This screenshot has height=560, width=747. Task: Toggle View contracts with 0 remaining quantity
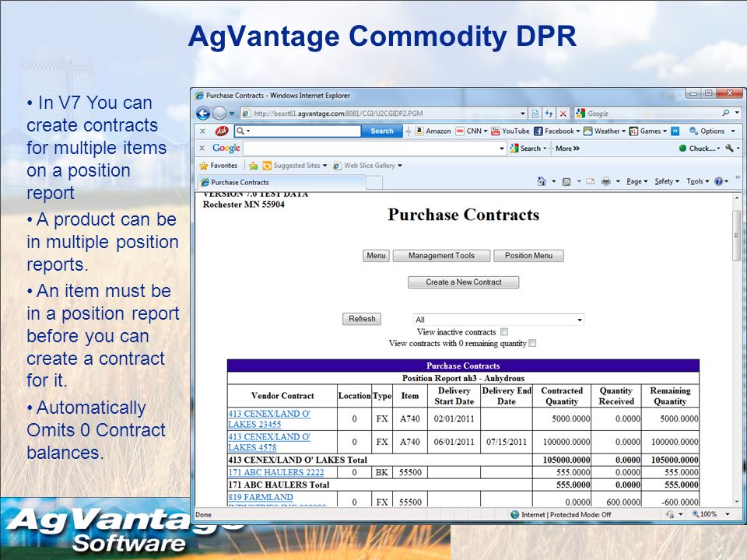532,343
